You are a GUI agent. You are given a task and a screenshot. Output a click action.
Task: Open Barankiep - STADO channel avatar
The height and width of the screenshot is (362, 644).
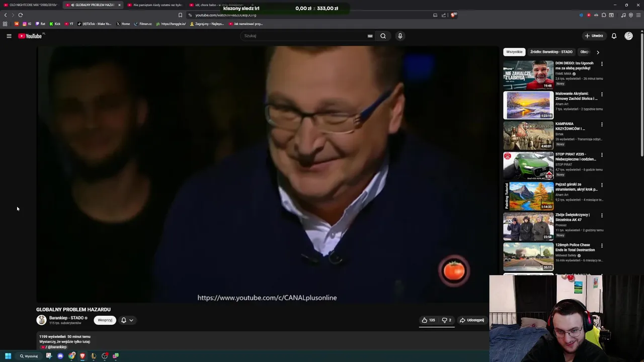[x=41, y=320]
